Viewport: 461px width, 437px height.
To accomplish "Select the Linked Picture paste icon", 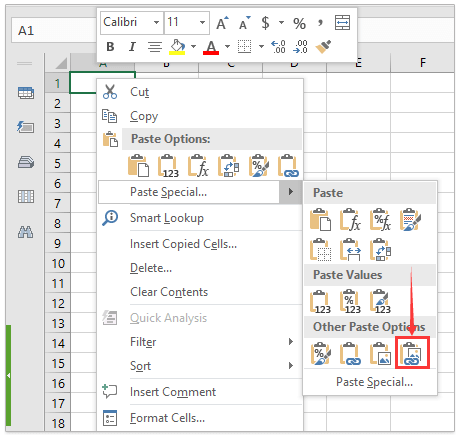I will [412, 353].
